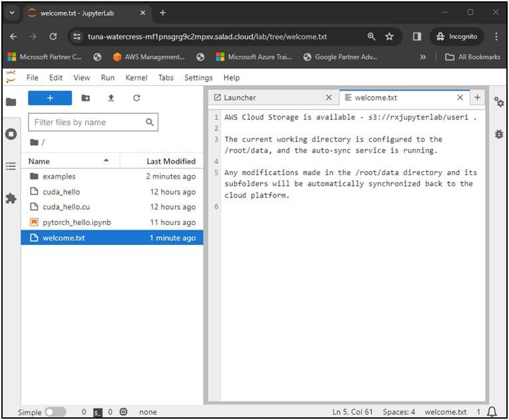
Task: Sort by Last Modified column header
Action: tap(161, 161)
